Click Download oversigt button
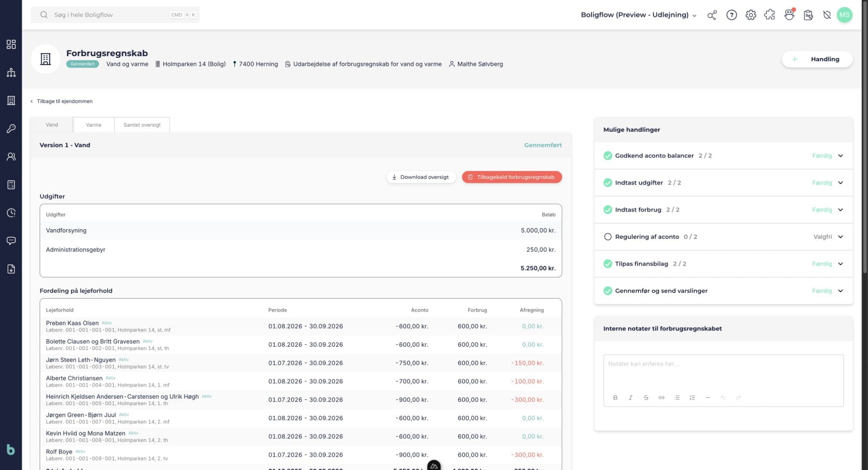This screenshot has width=868, height=470. pos(421,177)
